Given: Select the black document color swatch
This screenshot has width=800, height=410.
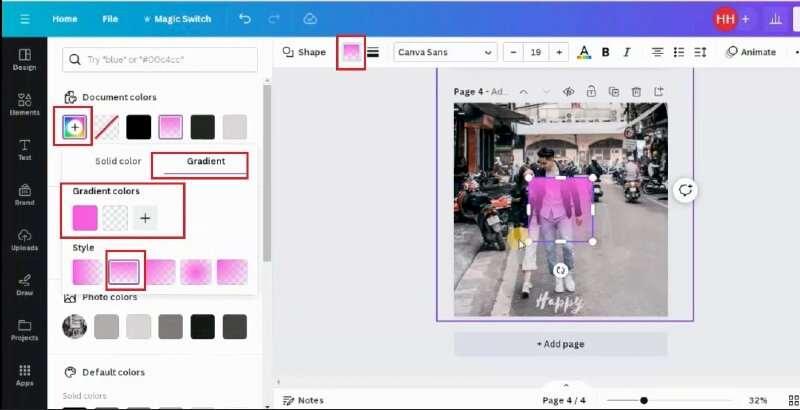Looking at the screenshot, I should (139, 127).
